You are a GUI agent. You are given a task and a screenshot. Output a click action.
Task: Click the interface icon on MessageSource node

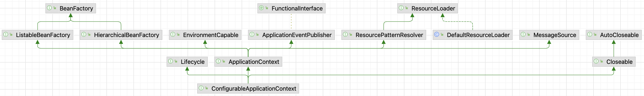(x=523, y=34)
